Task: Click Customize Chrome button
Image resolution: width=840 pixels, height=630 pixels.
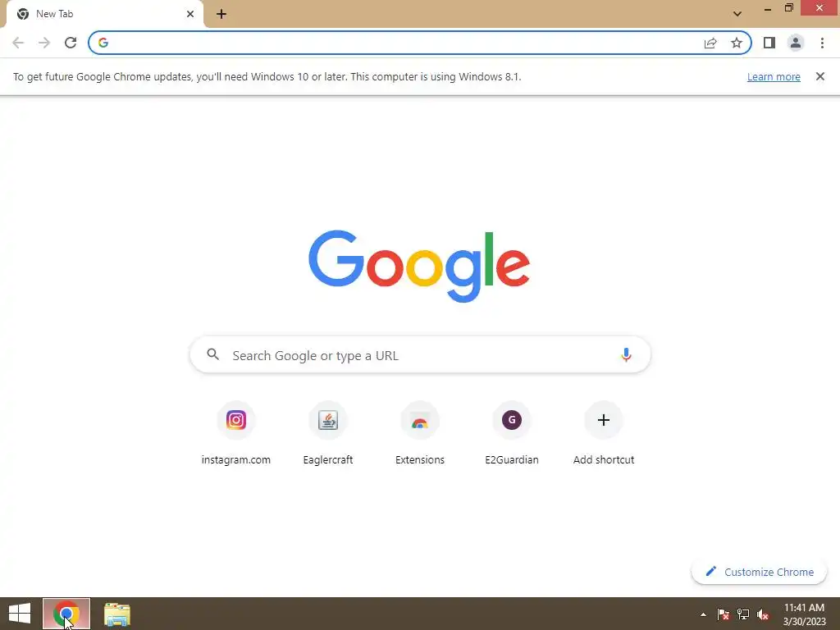Action: tap(759, 572)
